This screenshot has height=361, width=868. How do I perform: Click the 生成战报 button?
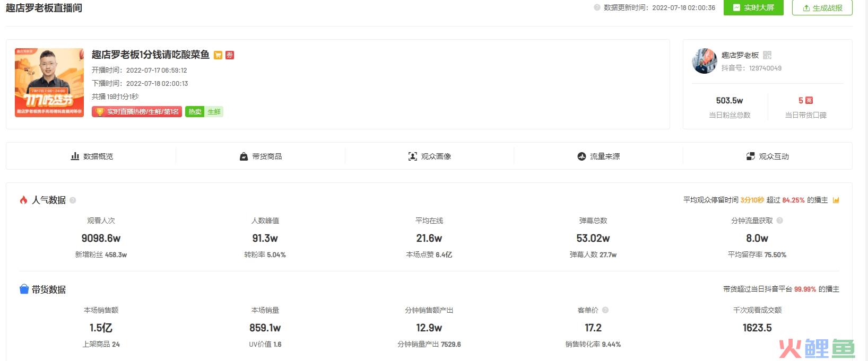point(822,7)
